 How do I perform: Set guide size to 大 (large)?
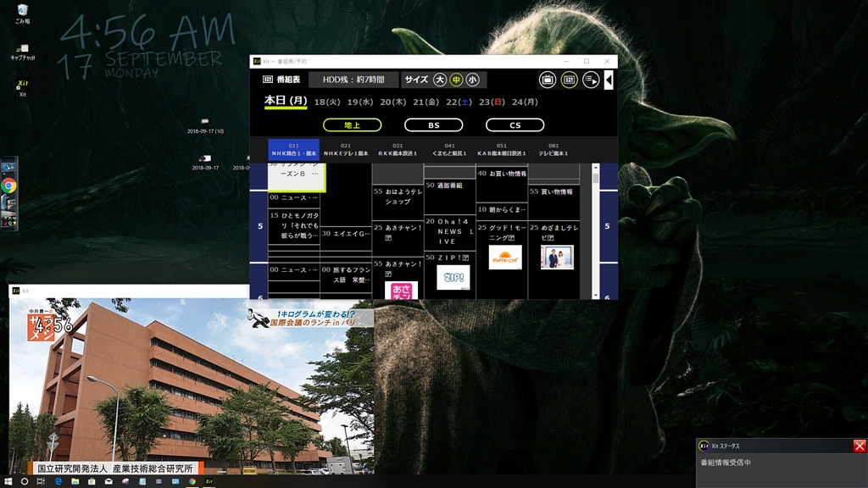[440, 80]
